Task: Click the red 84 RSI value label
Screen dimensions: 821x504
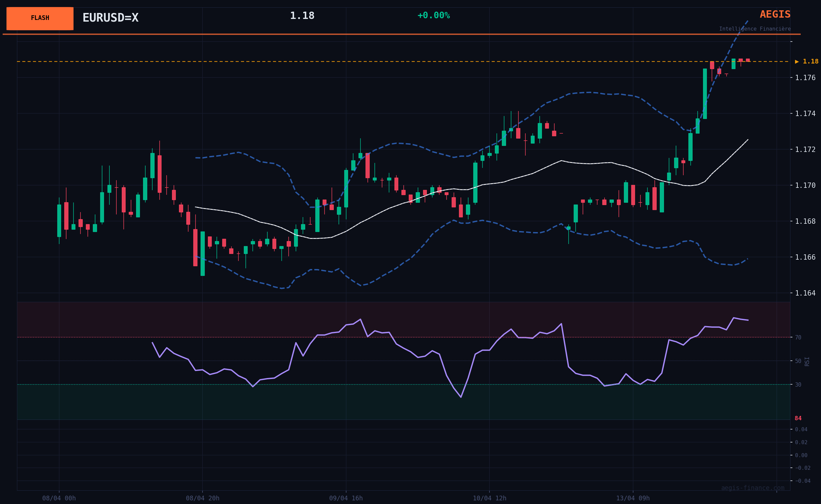Action: point(798,418)
